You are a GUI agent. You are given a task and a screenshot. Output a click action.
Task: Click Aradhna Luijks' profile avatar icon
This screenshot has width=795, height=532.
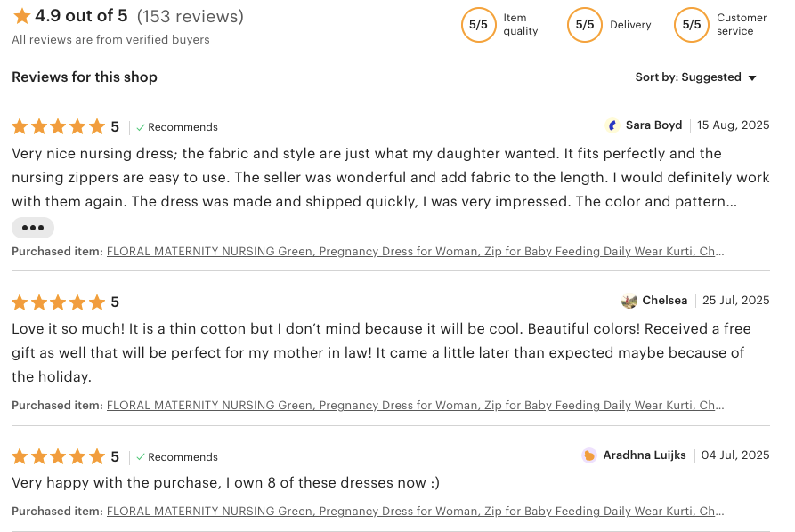tap(589, 455)
